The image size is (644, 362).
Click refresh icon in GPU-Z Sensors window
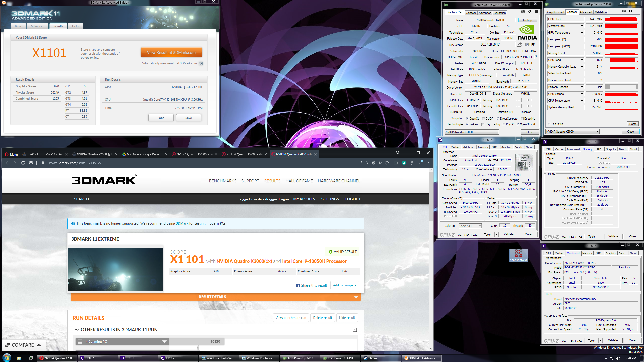point(631,11)
